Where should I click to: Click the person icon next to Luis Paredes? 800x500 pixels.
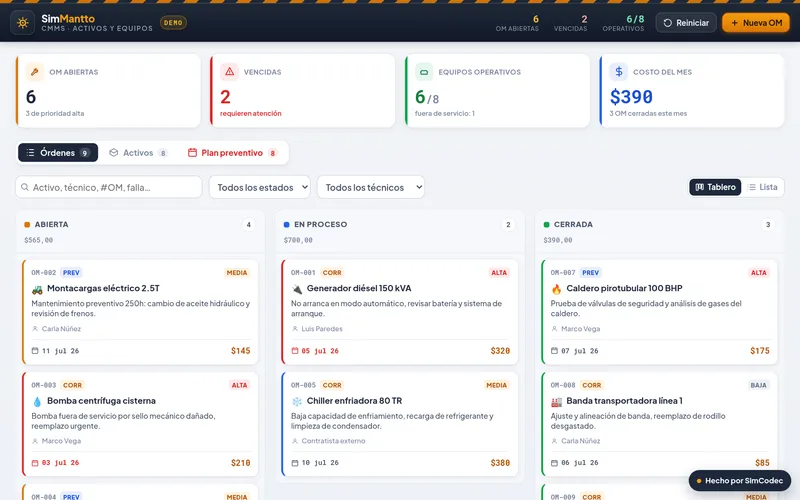click(x=295, y=329)
